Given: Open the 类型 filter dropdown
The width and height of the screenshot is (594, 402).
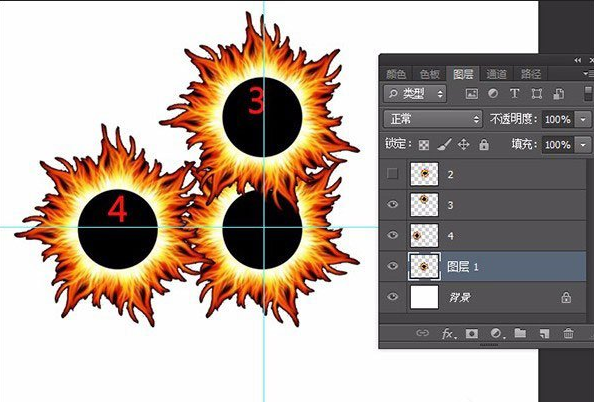Looking at the screenshot, I should (x=415, y=94).
